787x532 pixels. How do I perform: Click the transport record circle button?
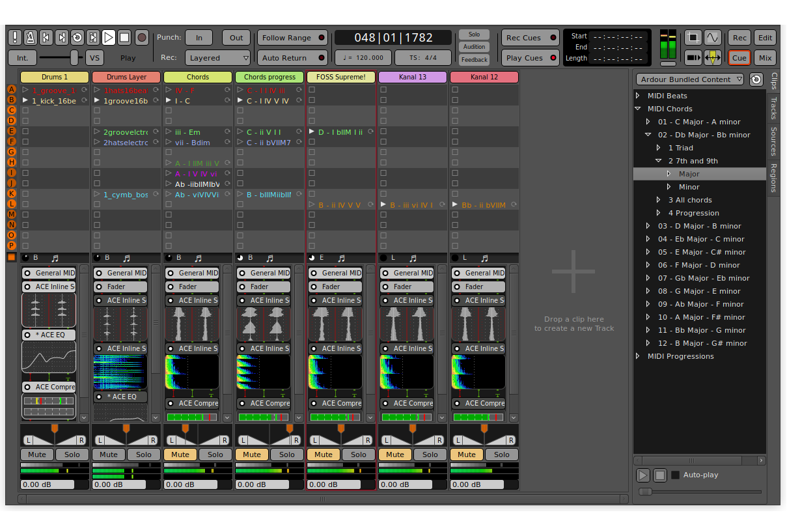tap(141, 38)
